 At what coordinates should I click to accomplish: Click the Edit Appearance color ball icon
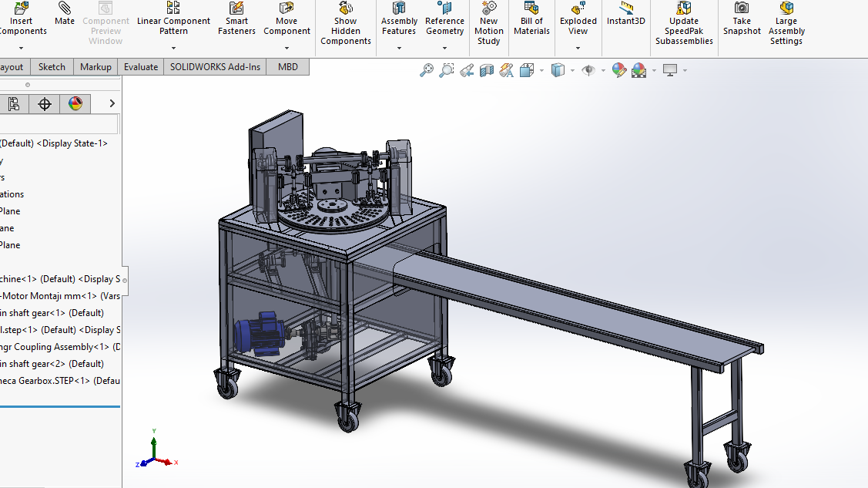(x=619, y=70)
